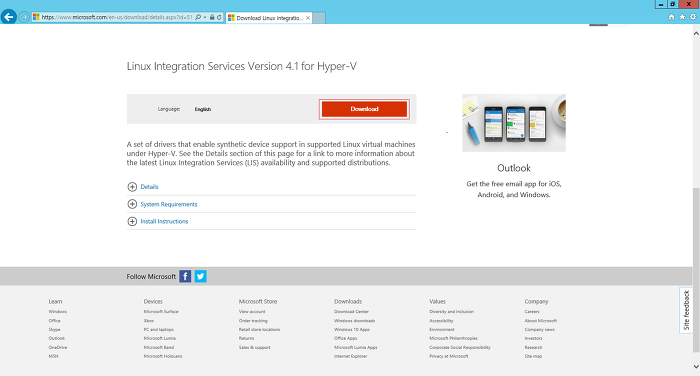Open the Microsoft HoloLens footer link
Image resolution: width=700 pixels, height=376 pixels.
click(163, 356)
